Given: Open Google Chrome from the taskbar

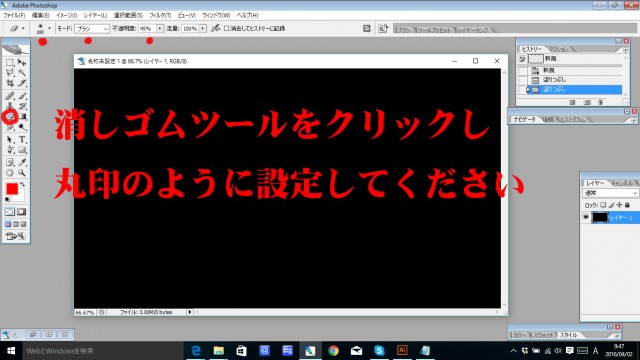Looking at the screenshot, I should (333, 351).
